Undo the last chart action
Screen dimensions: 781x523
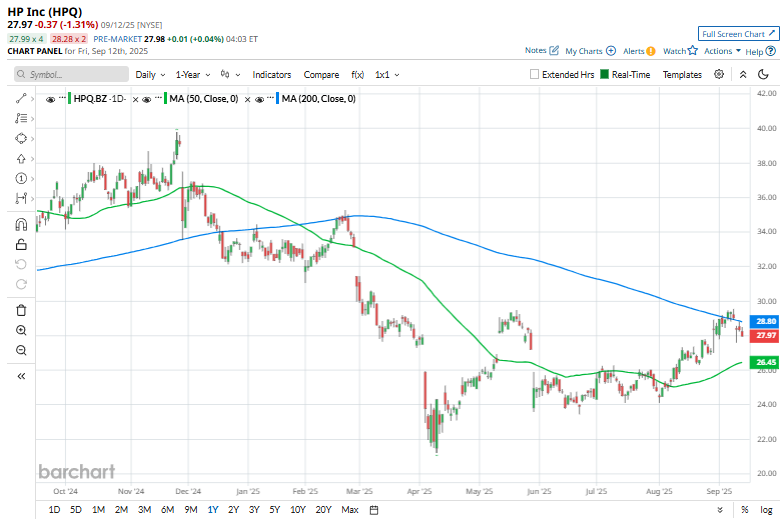tap(21, 264)
